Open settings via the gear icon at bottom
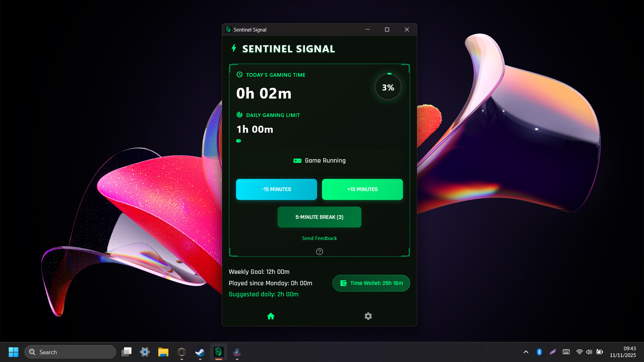Image resolution: width=644 pixels, height=362 pixels. 368,316
